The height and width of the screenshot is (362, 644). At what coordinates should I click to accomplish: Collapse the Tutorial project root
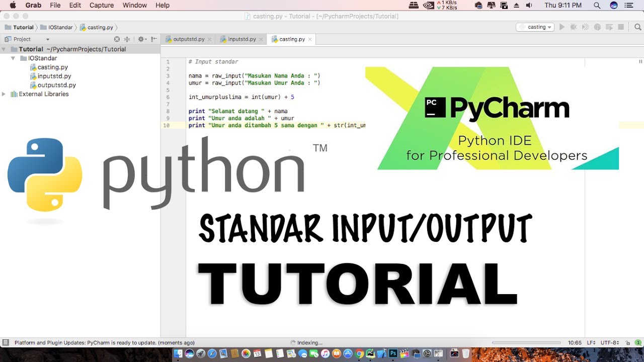4,49
